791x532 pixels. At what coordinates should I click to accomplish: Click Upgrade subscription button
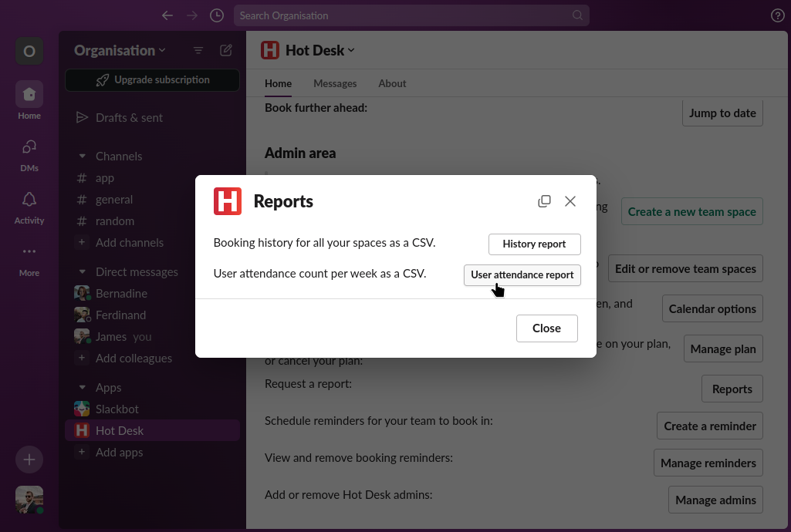(x=152, y=80)
